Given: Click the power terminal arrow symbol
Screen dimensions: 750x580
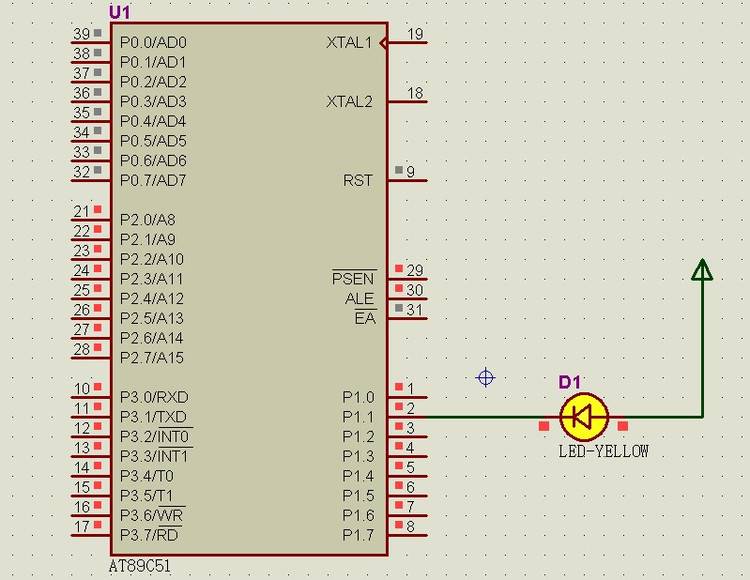Looking at the screenshot, I should [x=702, y=269].
